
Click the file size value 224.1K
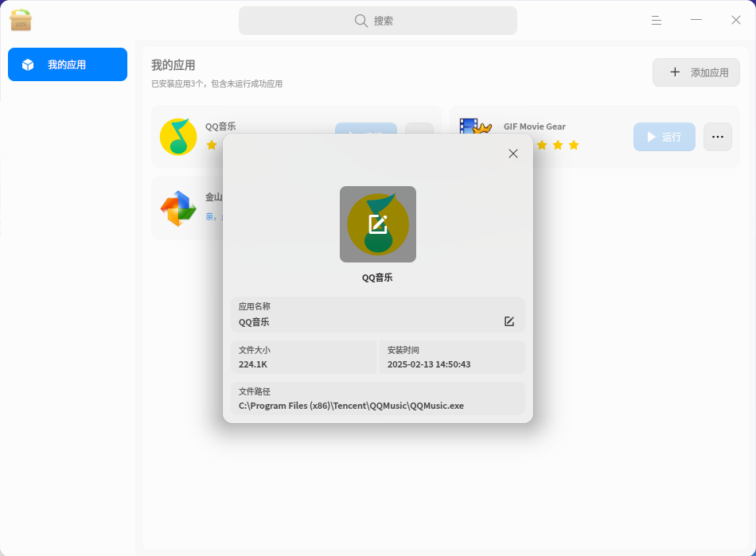point(253,364)
